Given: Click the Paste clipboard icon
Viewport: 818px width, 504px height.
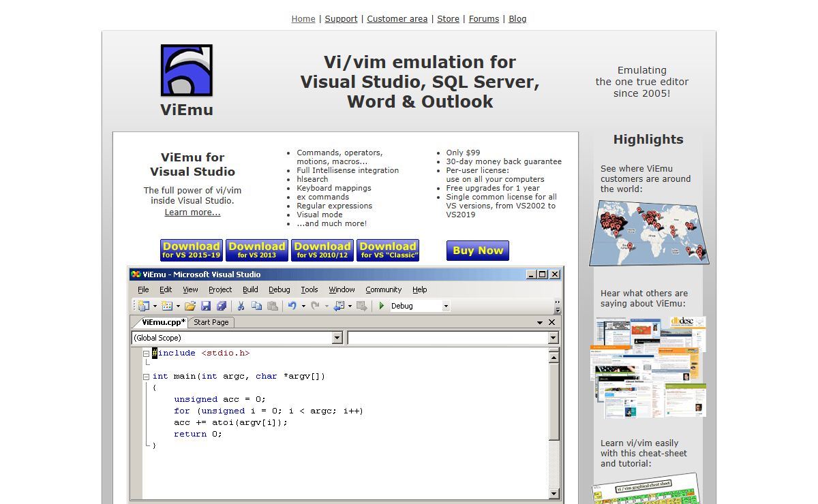Looking at the screenshot, I should click(273, 306).
